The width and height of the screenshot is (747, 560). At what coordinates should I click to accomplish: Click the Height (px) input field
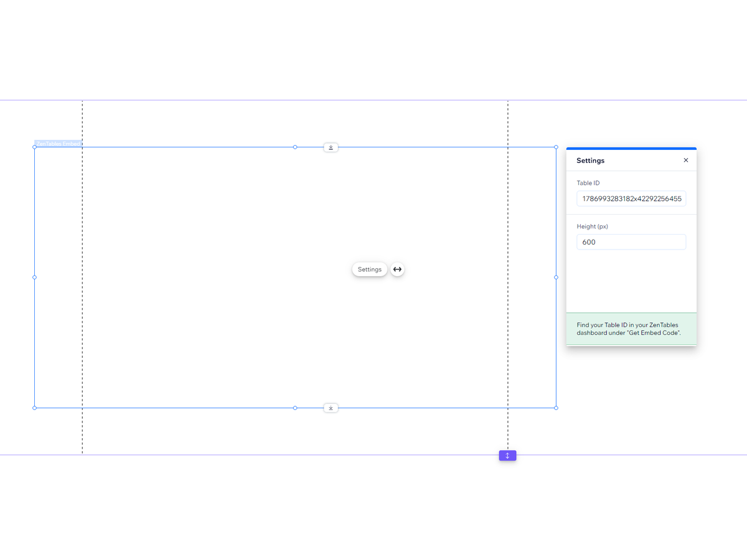click(631, 242)
